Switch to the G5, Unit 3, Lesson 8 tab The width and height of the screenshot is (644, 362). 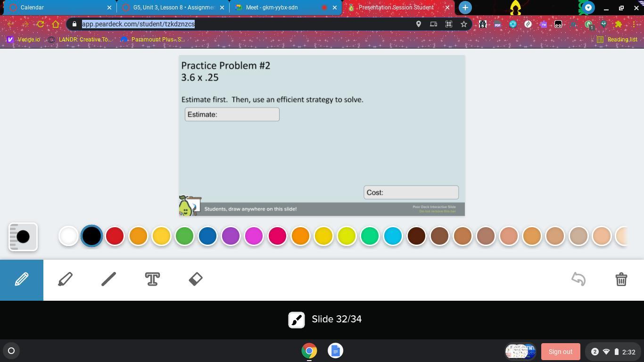click(x=173, y=8)
